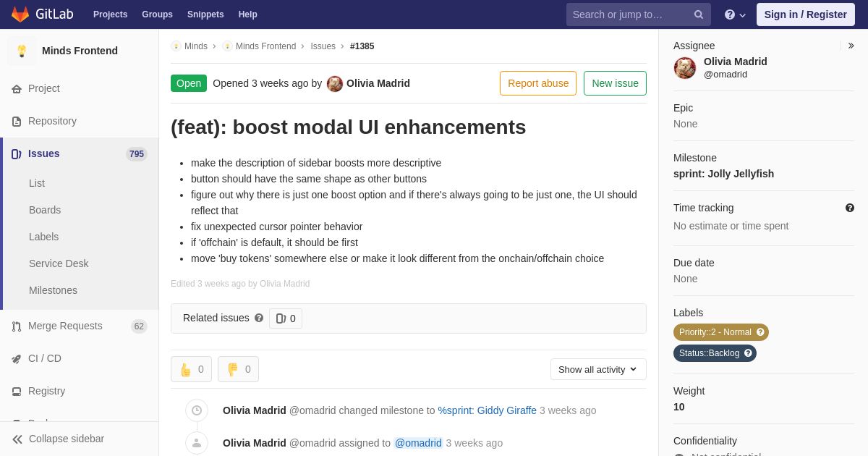Click the milestone change clock icon

[x=197, y=410]
